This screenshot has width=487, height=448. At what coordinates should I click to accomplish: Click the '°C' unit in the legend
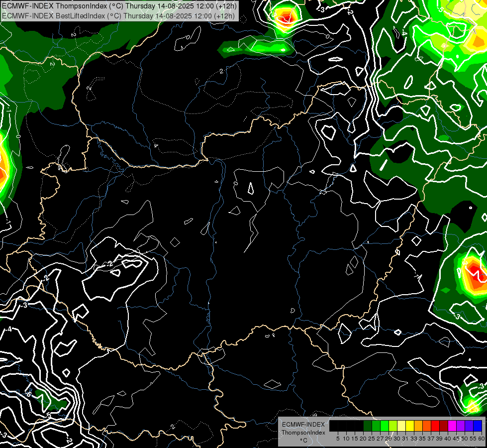coord(304,441)
